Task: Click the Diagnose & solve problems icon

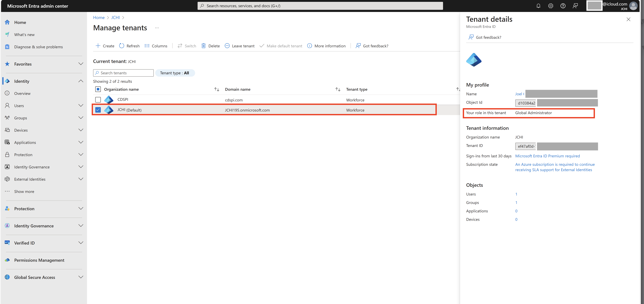Action: coord(7,47)
